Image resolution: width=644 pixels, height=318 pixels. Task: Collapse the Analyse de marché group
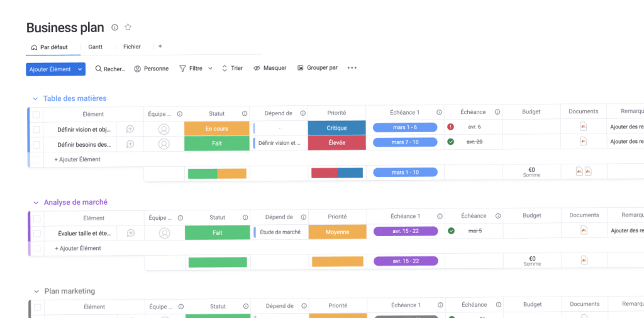coord(36,203)
